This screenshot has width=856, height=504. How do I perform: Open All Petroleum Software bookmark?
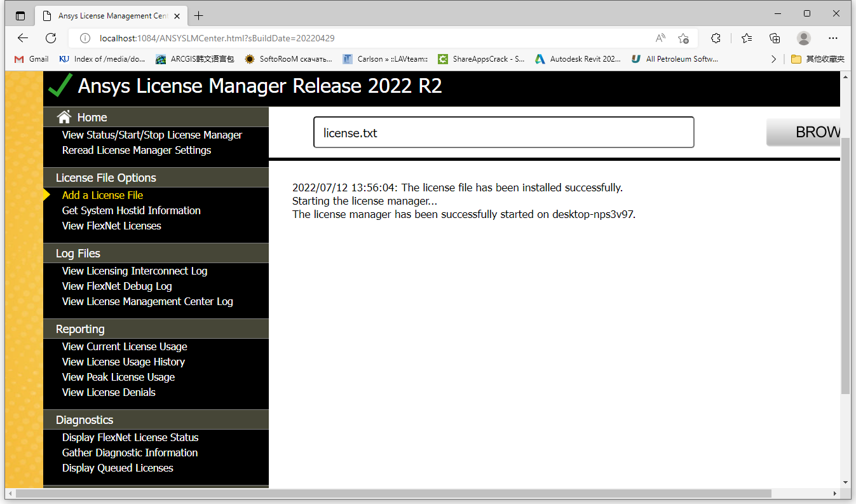point(675,59)
